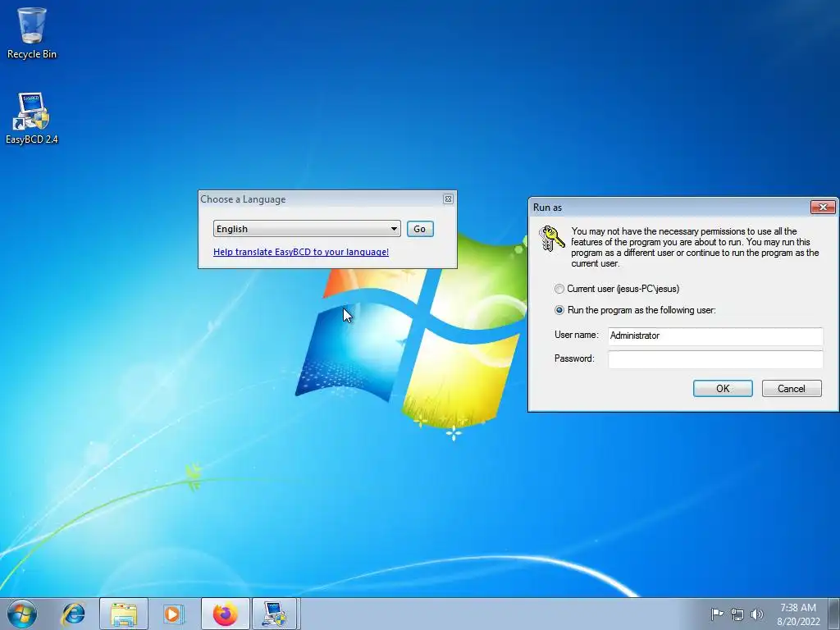Click the Run as title bar text
840x630 pixels.
pyautogui.click(x=547, y=208)
